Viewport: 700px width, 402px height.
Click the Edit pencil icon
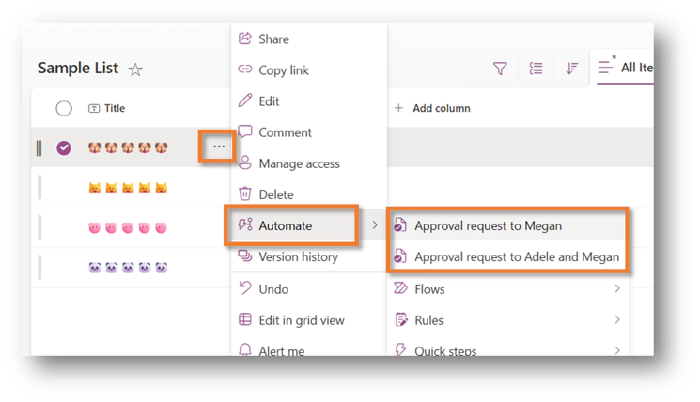click(x=246, y=101)
